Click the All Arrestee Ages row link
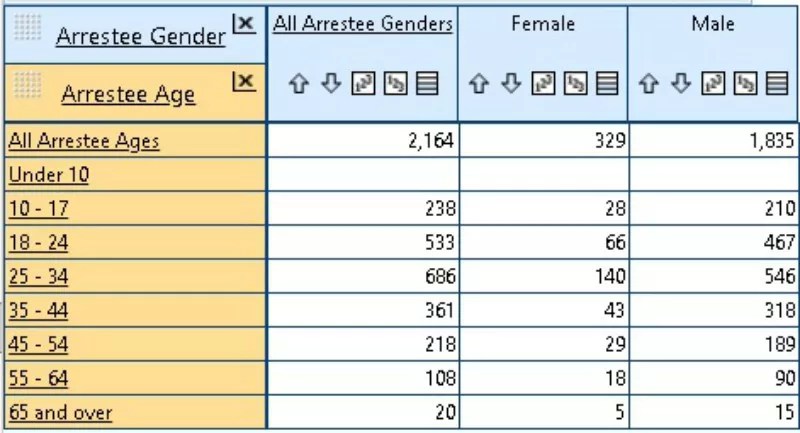 (84, 141)
